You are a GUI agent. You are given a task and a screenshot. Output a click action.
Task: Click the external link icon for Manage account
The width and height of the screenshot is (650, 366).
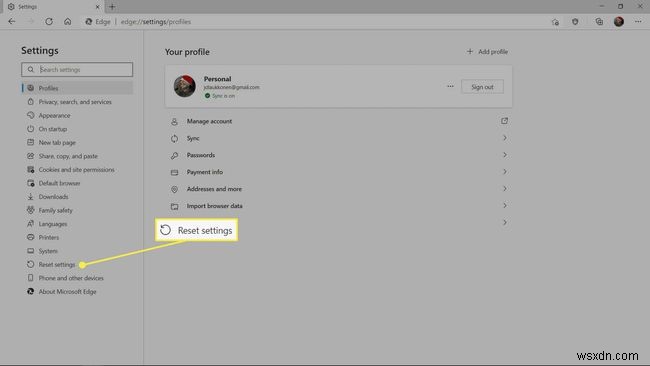(504, 121)
